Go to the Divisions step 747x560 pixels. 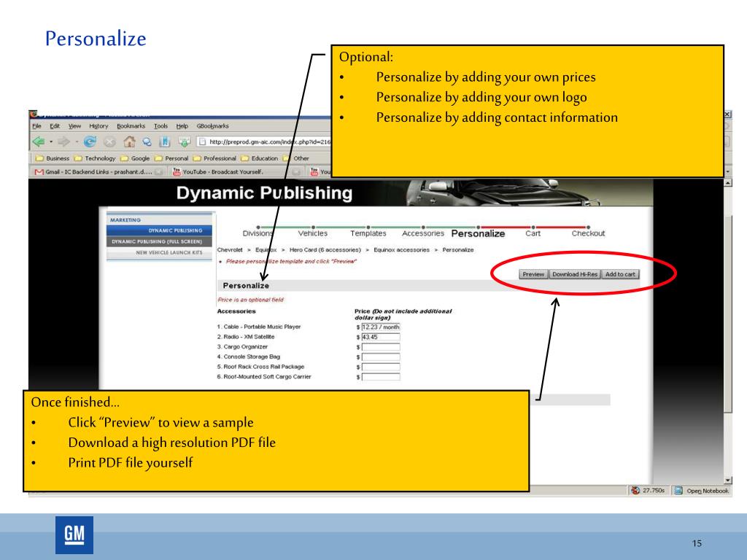(x=258, y=233)
